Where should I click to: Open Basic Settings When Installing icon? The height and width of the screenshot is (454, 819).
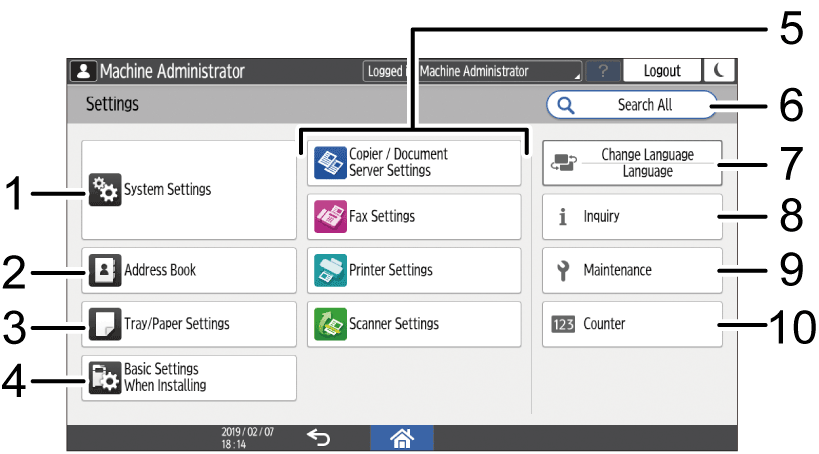click(105, 377)
